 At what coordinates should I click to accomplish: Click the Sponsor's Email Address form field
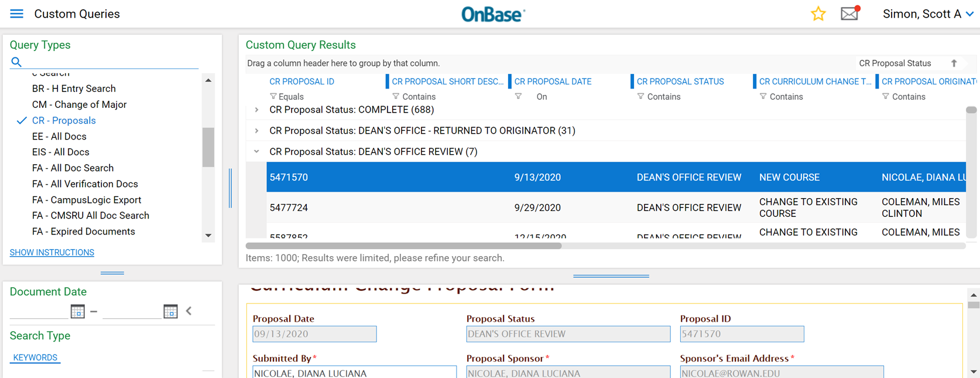tap(782, 372)
